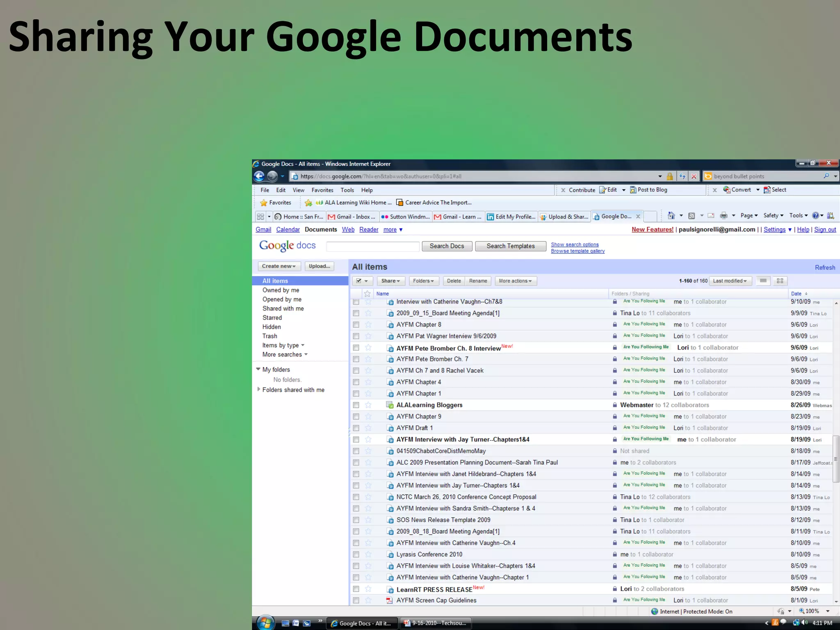Check the box for ALALearning Bloggers
Image resolution: width=840 pixels, height=630 pixels.
click(x=356, y=405)
